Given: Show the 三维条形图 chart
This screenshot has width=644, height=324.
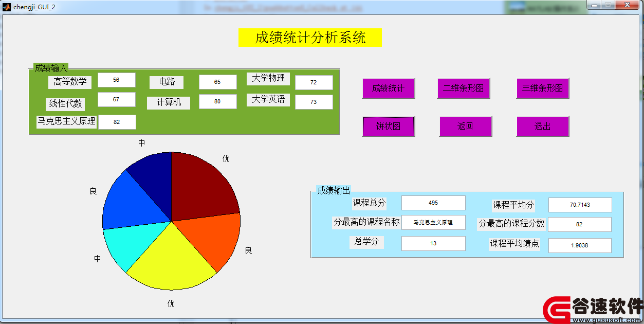Looking at the screenshot, I should pyautogui.click(x=543, y=88).
